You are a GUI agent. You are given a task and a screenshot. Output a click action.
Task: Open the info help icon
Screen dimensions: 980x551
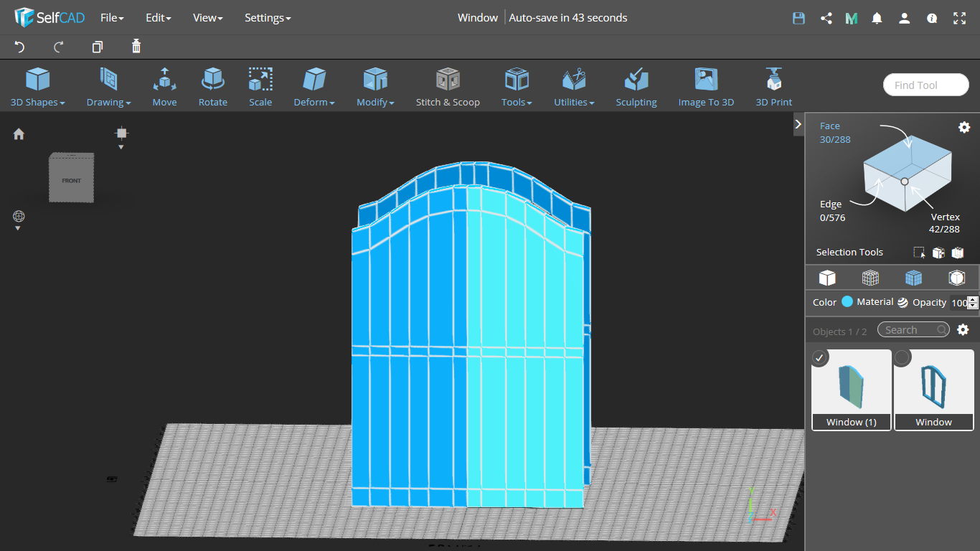[x=932, y=19]
